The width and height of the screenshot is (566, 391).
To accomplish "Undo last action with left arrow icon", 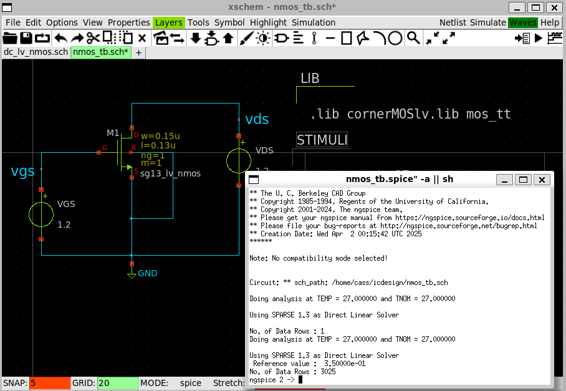I will pos(61,38).
